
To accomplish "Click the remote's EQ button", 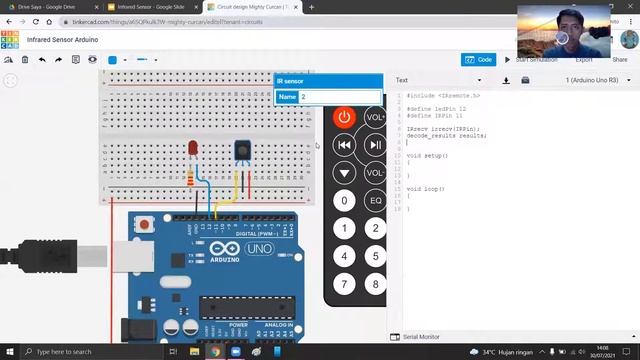I will (375, 201).
